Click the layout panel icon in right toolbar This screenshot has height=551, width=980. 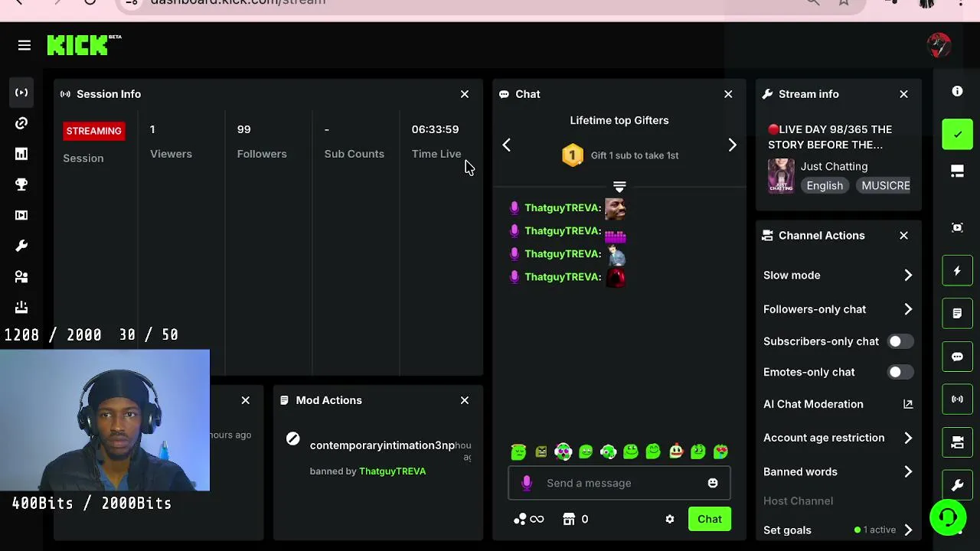pos(957,171)
